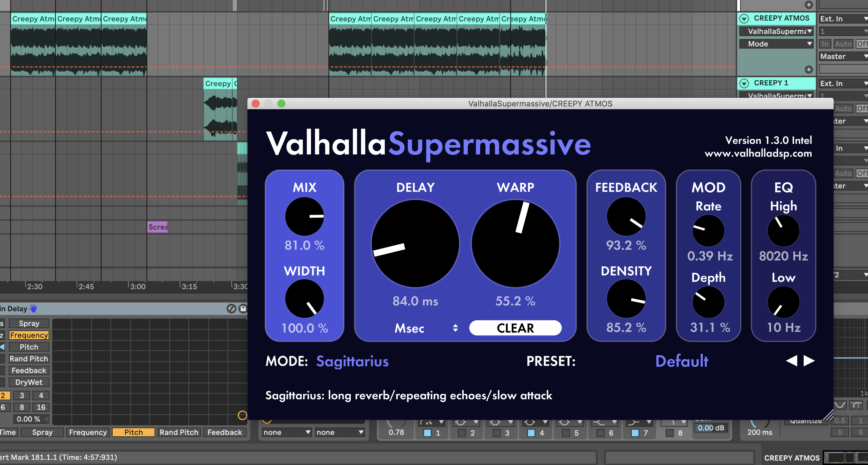Toggle EQ band 8 checkbox
Viewport: 868px width, 465px height.
pyautogui.click(x=670, y=433)
